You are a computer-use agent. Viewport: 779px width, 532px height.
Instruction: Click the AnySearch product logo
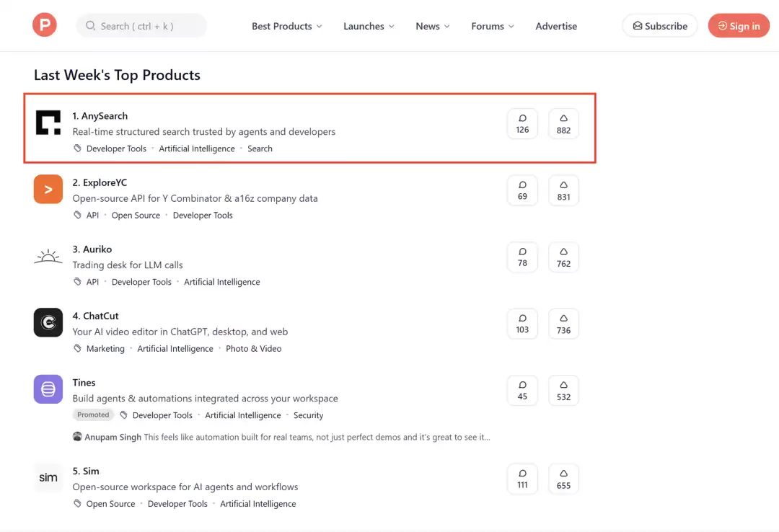[48, 123]
